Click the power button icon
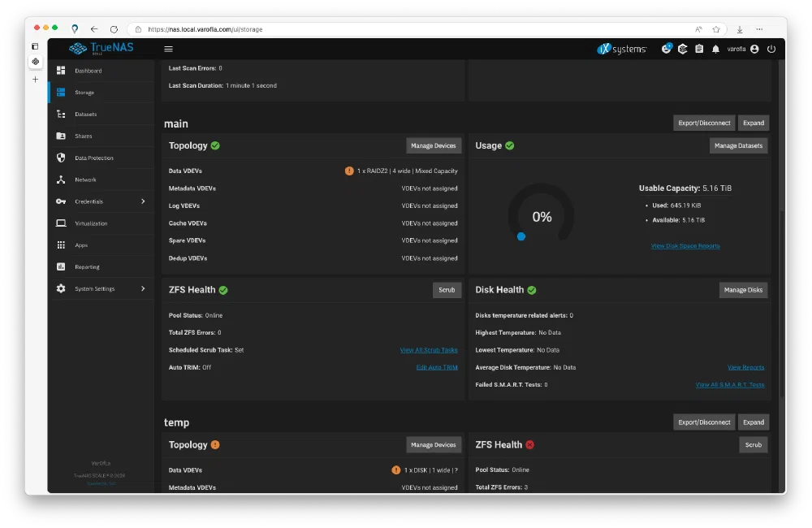 pos(771,49)
